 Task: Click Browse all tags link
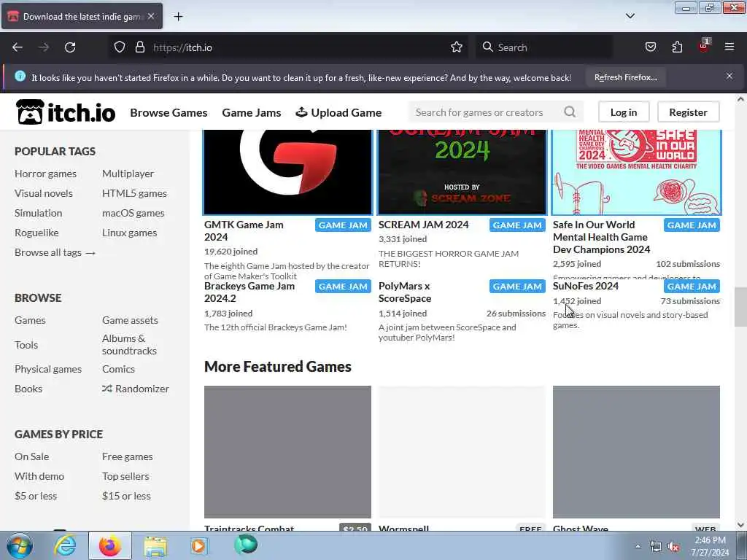[x=55, y=252]
